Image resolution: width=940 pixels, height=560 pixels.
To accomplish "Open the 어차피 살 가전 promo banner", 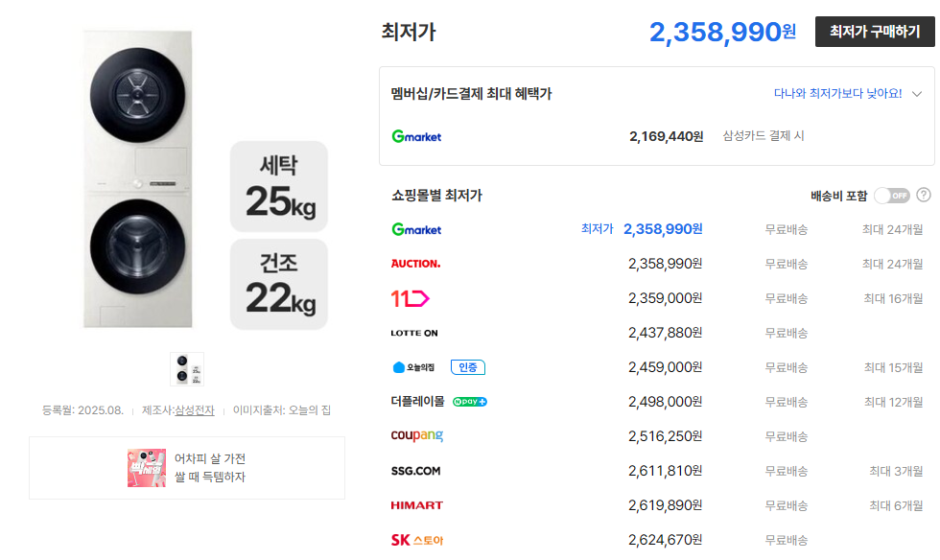I will pos(187,468).
